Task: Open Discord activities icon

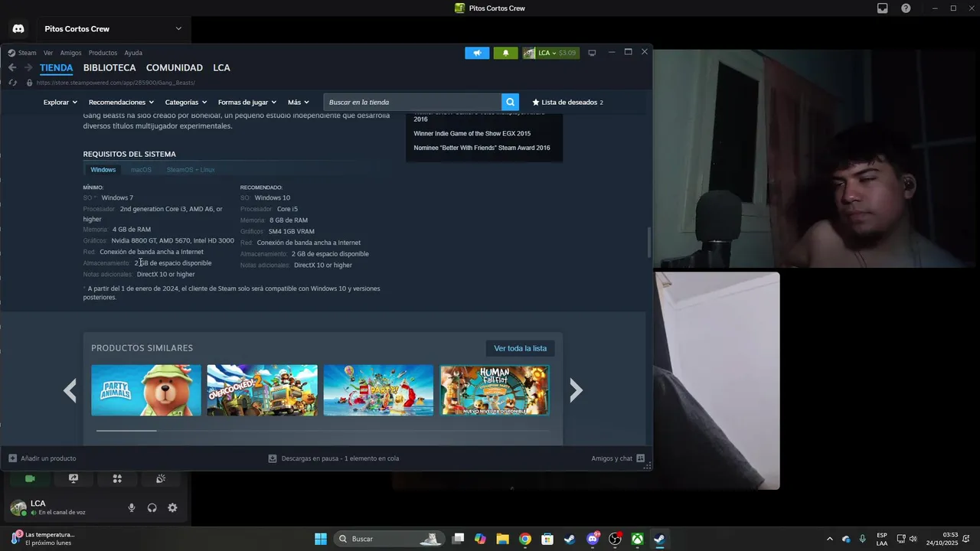Action: click(117, 478)
